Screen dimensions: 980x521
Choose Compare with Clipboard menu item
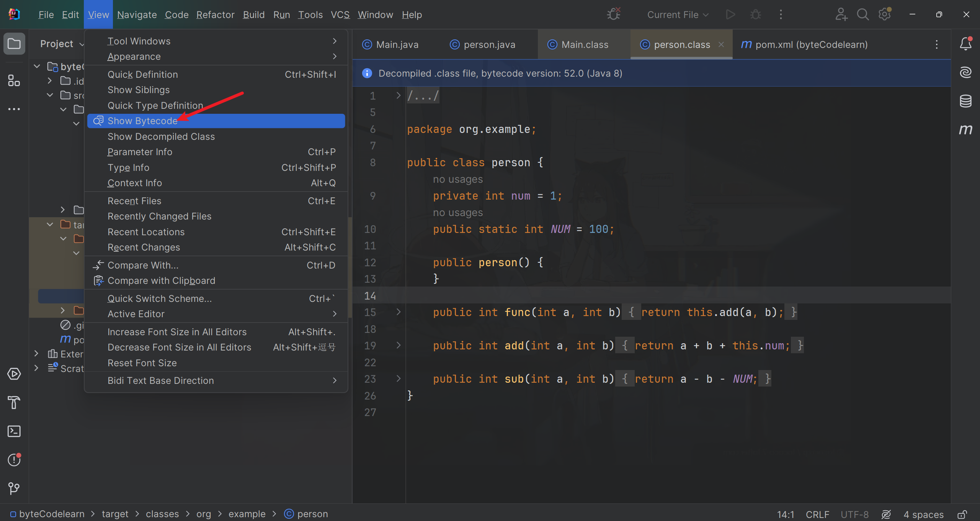[x=216, y=280]
